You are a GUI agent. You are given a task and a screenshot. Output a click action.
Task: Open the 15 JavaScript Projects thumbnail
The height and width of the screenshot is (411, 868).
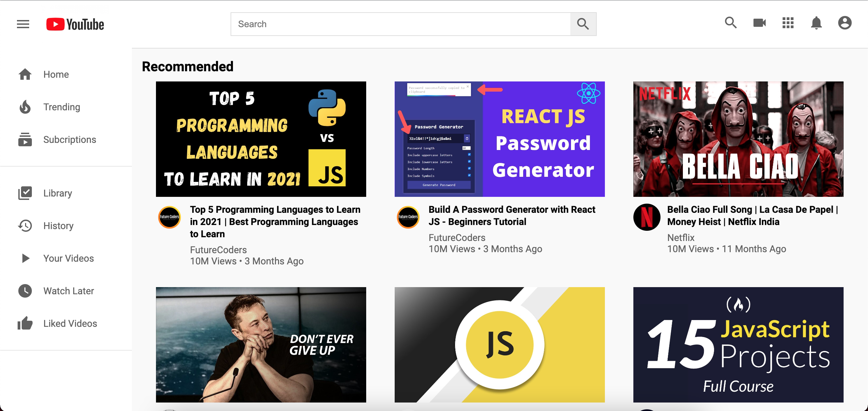click(738, 345)
